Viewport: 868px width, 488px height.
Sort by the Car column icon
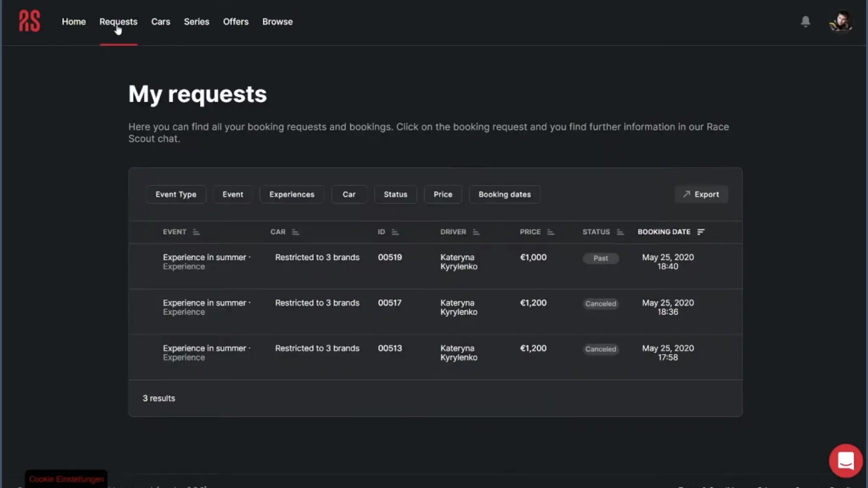pos(295,232)
